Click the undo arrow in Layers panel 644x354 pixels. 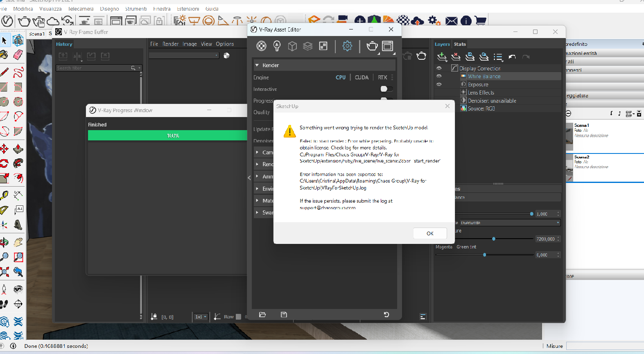point(512,57)
